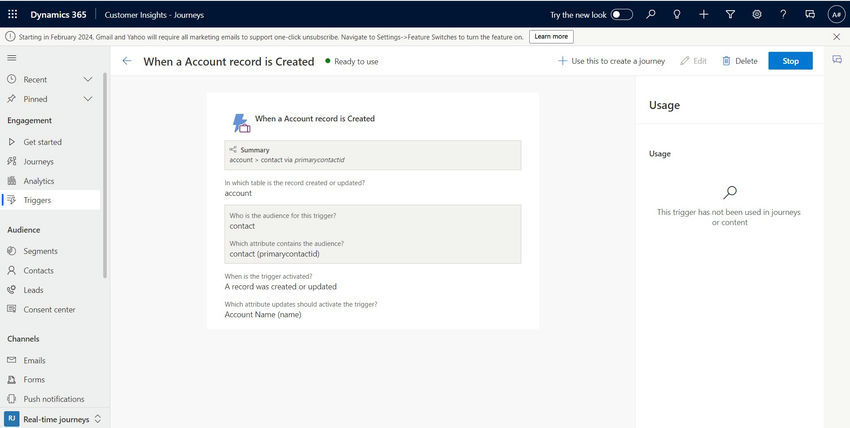Expand the Pinned section chevron
850x428 pixels.
(88, 99)
